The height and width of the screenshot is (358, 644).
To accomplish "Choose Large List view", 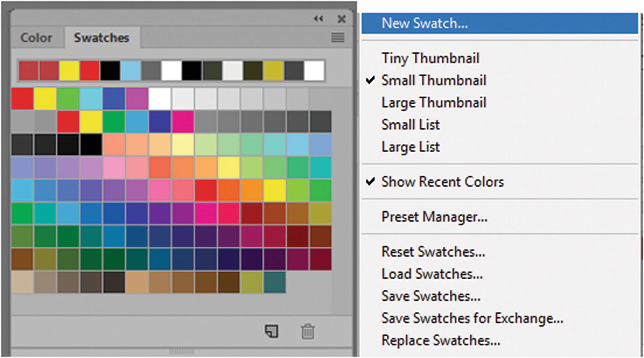I will (x=410, y=147).
